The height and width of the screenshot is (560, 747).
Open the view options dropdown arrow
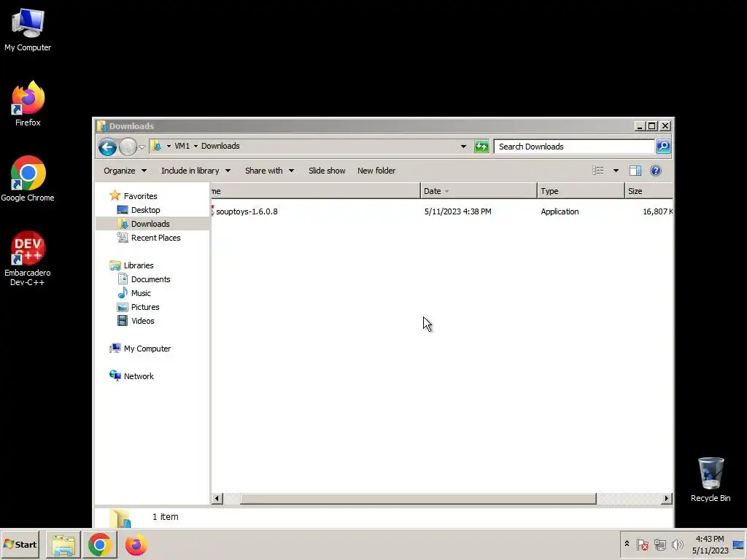pos(616,171)
